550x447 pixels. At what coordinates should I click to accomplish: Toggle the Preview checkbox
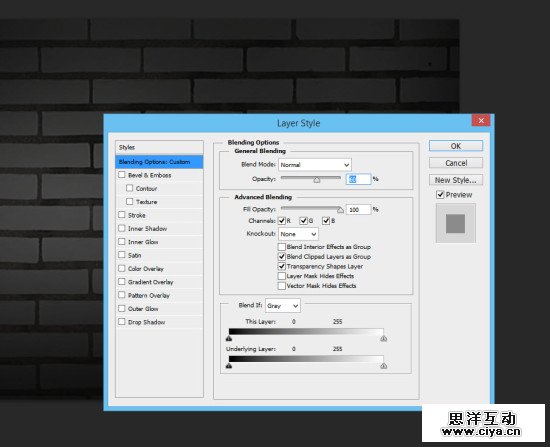click(x=440, y=195)
